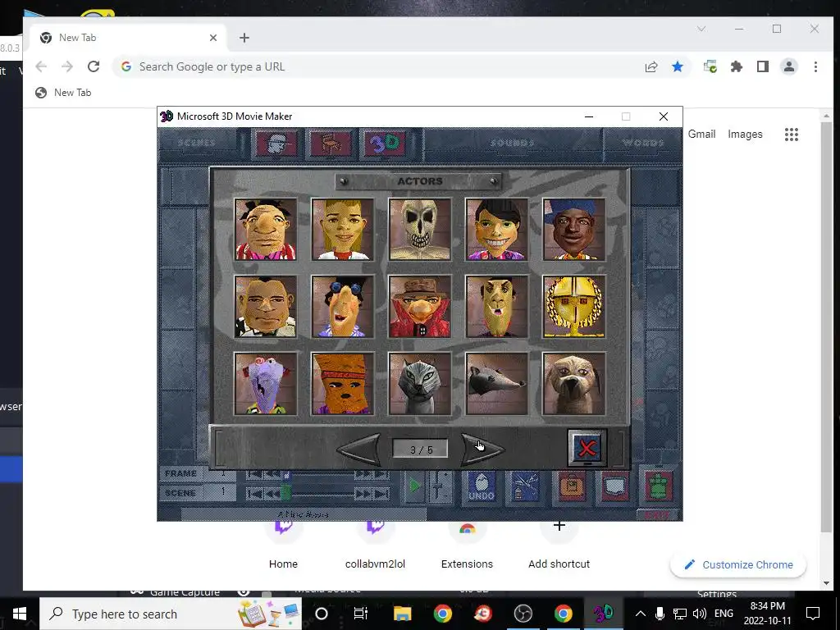
Task: Click the taskbar search box
Action: 171,614
